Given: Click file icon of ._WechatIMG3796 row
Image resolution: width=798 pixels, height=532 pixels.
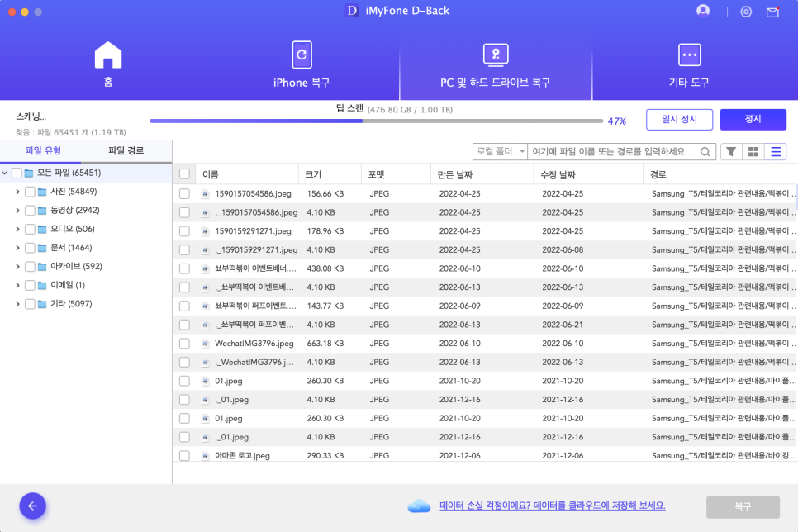Looking at the screenshot, I should [206, 363].
